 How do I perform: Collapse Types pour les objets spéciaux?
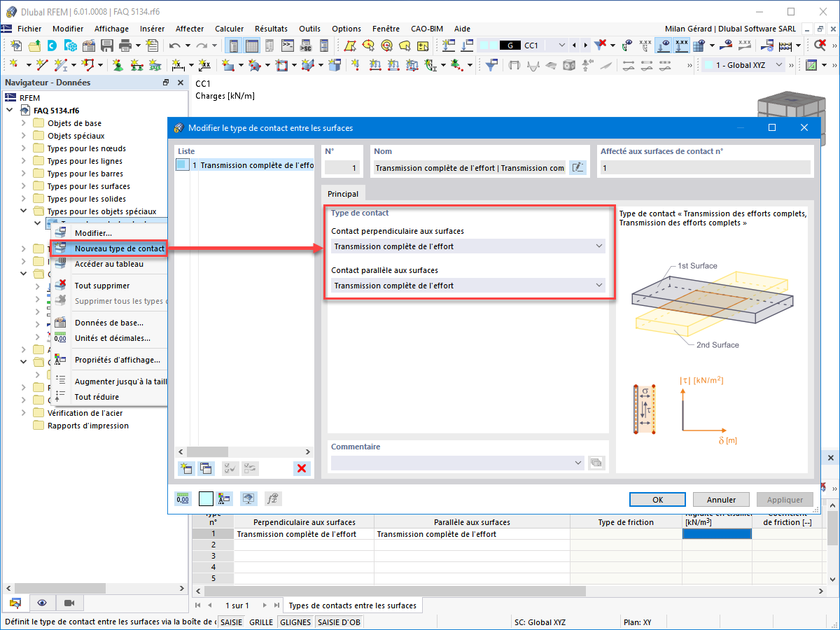click(24, 211)
